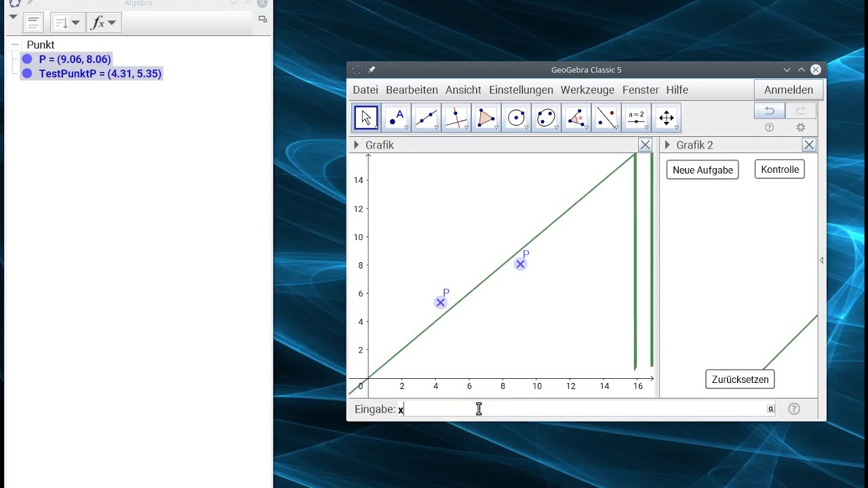Open the Hilfe menu
The height and width of the screenshot is (488, 868).
pyautogui.click(x=677, y=89)
